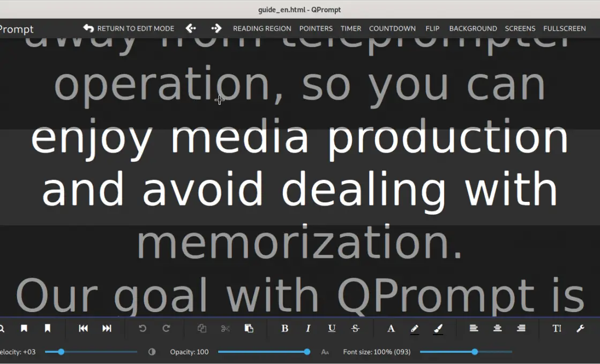Viewport: 600px width, 364px height.
Task: Click the second bookmark marker icon
Action: click(x=48, y=329)
